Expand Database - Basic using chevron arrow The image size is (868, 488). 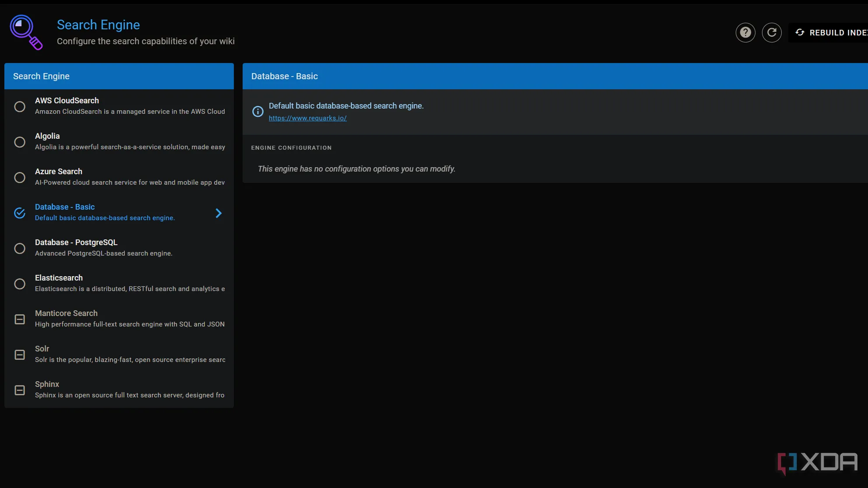point(219,213)
